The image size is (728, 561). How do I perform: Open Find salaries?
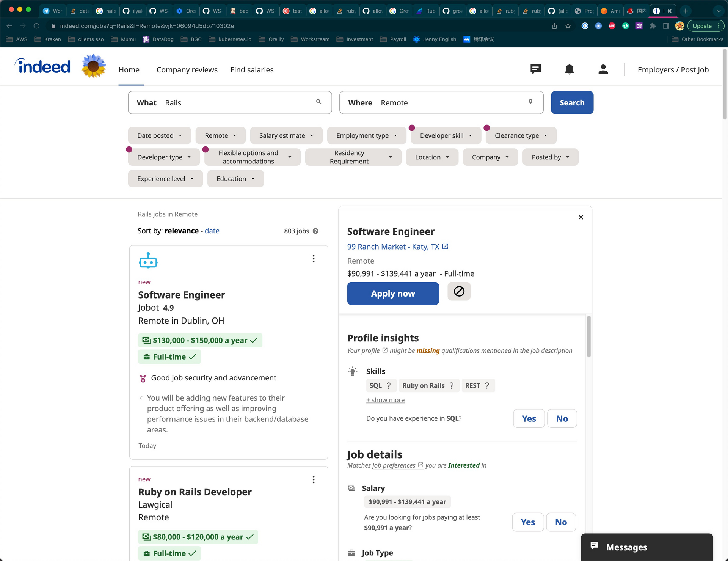(252, 70)
